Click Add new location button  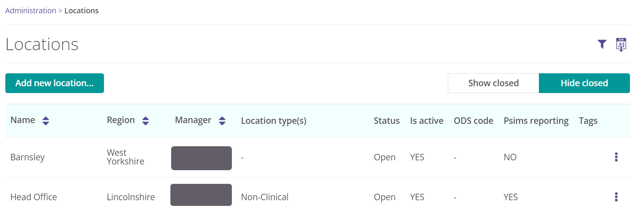click(x=55, y=83)
